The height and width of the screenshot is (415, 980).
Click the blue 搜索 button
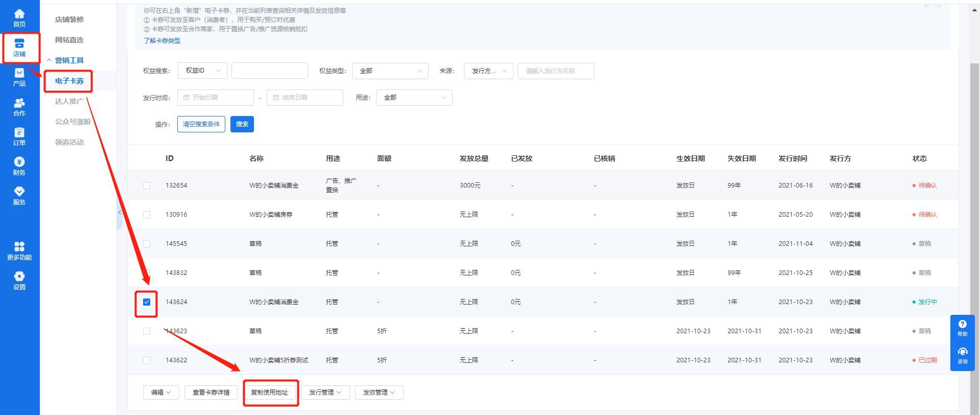(x=242, y=124)
